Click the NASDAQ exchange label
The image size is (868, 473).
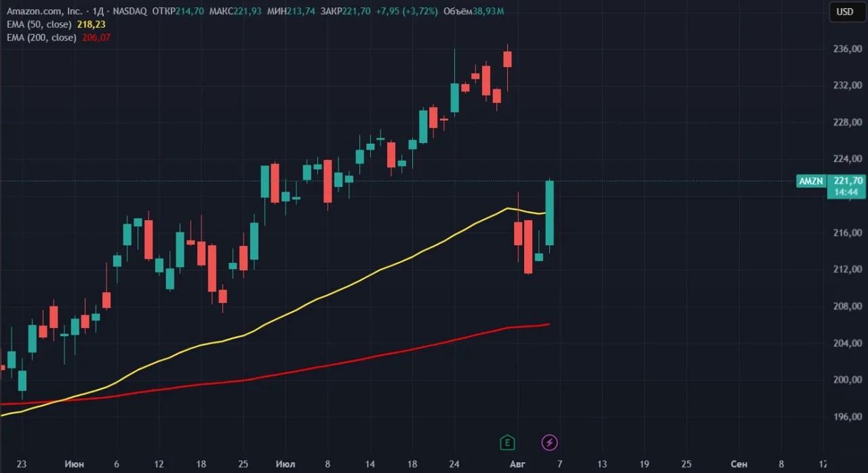tap(130, 12)
